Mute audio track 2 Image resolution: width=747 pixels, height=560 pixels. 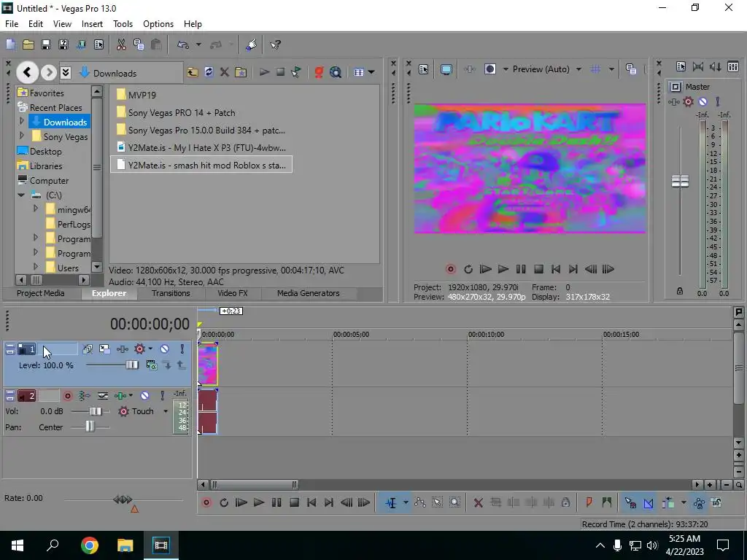click(x=145, y=396)
